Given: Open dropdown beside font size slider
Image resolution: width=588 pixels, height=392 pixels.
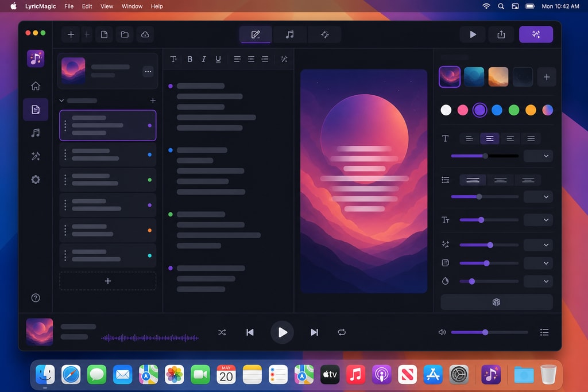Looking at the screenshot, I should point(537,220).
